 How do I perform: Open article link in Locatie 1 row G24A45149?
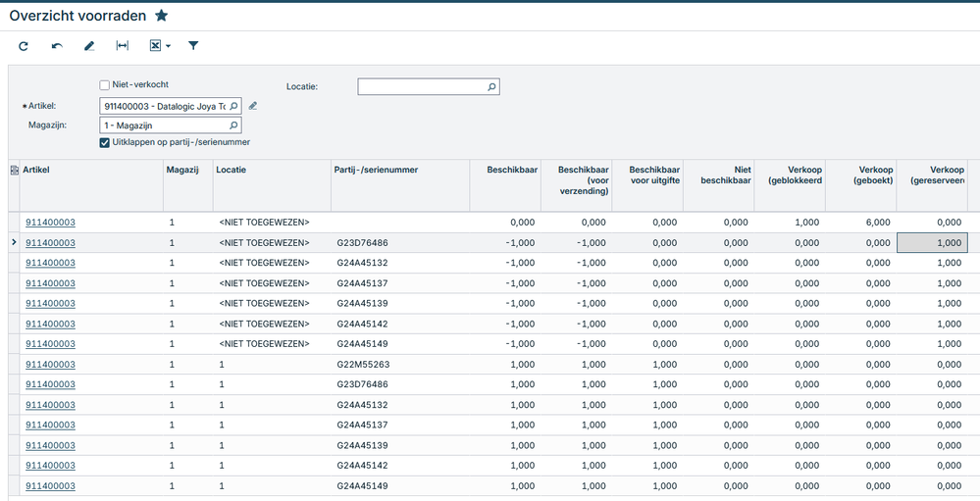click(x=50, y=486)
